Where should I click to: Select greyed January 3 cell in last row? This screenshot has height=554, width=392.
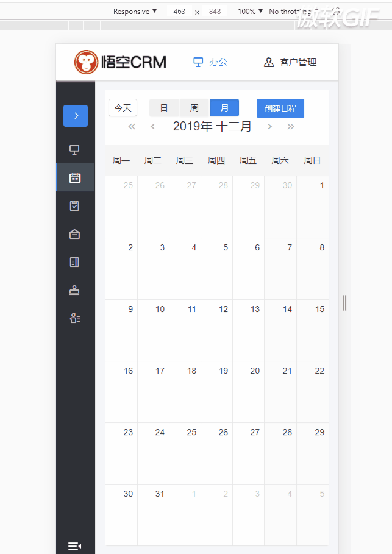click(x=249, y=515)
